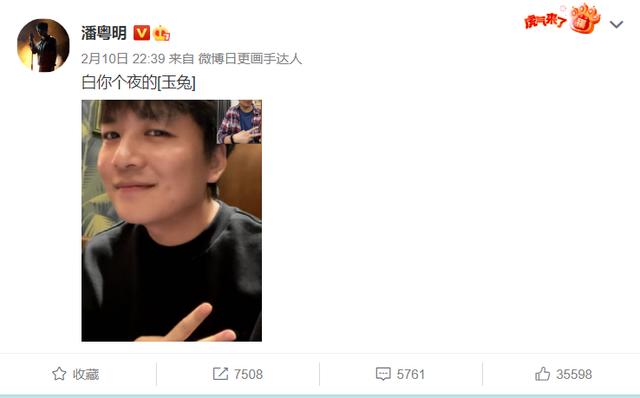Click the tiger paw promo icon

(585, 18)
